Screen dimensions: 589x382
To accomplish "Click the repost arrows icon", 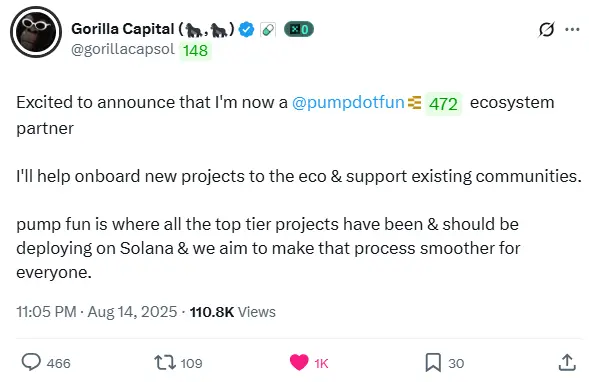I will pyautogui.click(x=165, y=363).
